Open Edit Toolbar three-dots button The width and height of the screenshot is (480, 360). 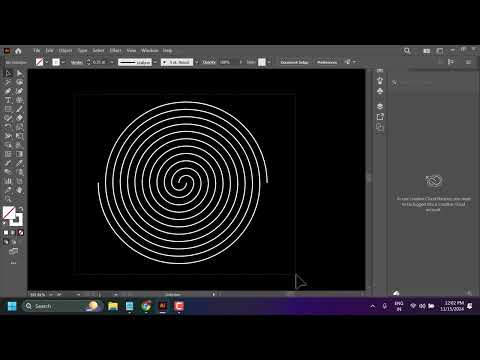coord(13,263)
